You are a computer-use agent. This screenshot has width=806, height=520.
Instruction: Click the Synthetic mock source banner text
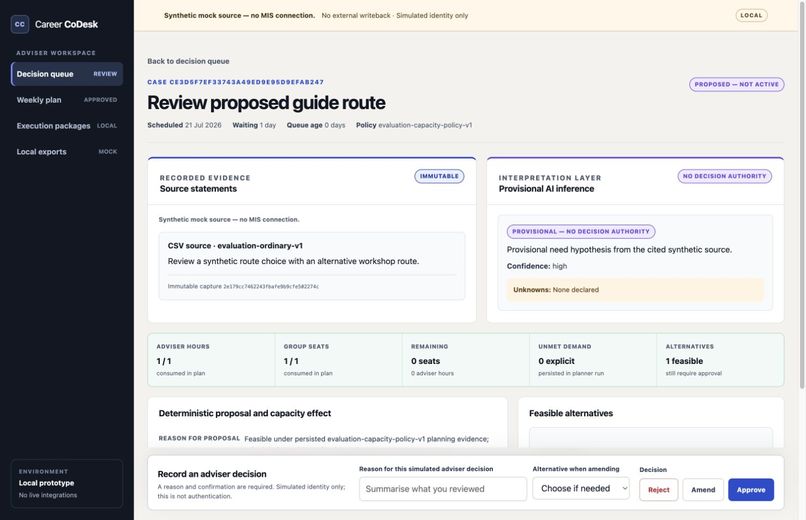(239, 15)
